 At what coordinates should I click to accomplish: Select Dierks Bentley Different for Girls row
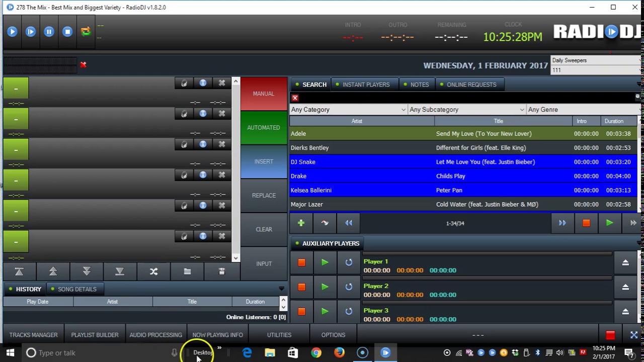(x=463, y=148)
